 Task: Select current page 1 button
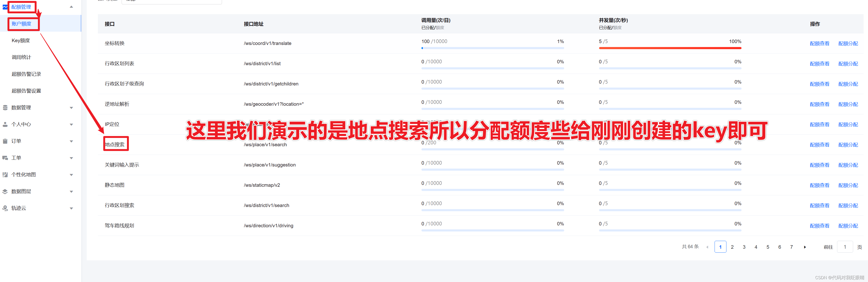tap(720, 247)
